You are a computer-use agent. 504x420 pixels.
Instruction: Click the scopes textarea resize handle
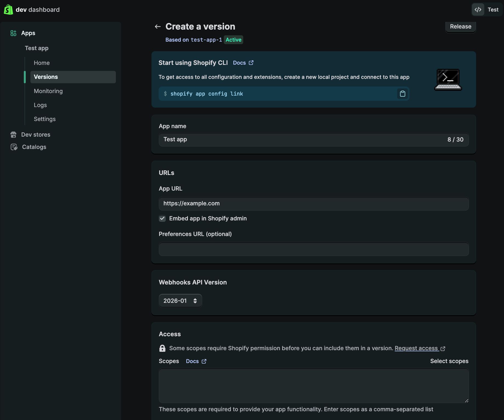466,401
